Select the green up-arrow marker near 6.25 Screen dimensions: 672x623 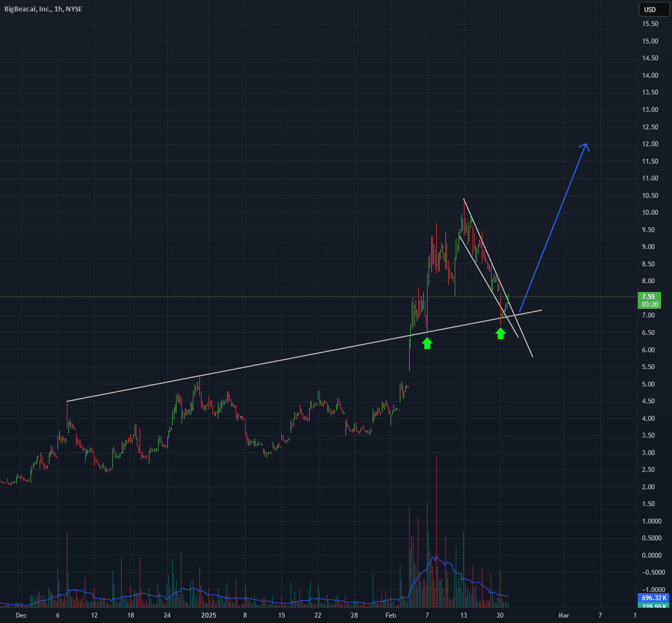pyautogui.click(x=427, y=342)
